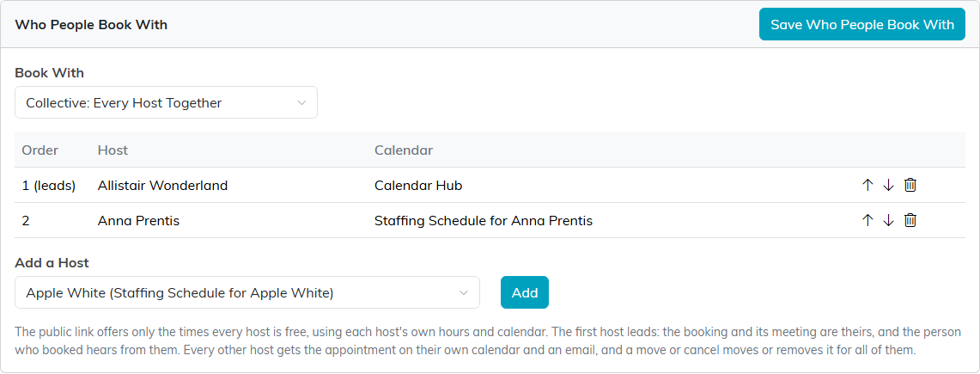This screenshot has height=374, width=980.
Task: Move Allistair Wonderland up in order
Action: pyautogui.click(x=867, y=185)
